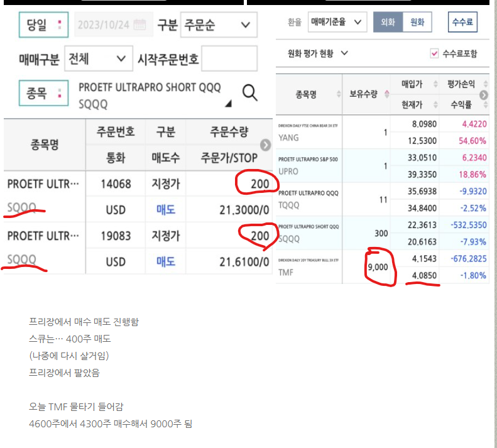Screen dimensions: 497x448
Task: Select the TQQQ holdings row
Action: 383,199
